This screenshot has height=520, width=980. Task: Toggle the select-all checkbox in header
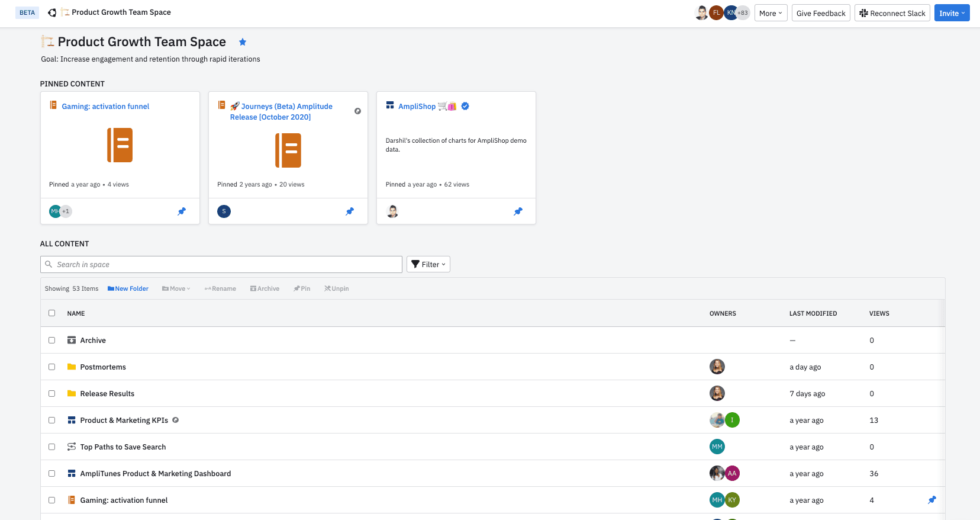[51, 313]
